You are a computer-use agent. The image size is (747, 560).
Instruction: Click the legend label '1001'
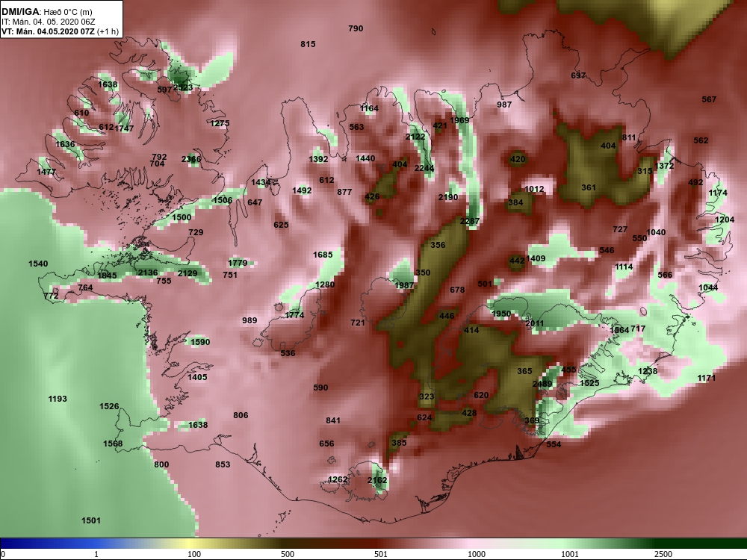click(x=569, y=554)
